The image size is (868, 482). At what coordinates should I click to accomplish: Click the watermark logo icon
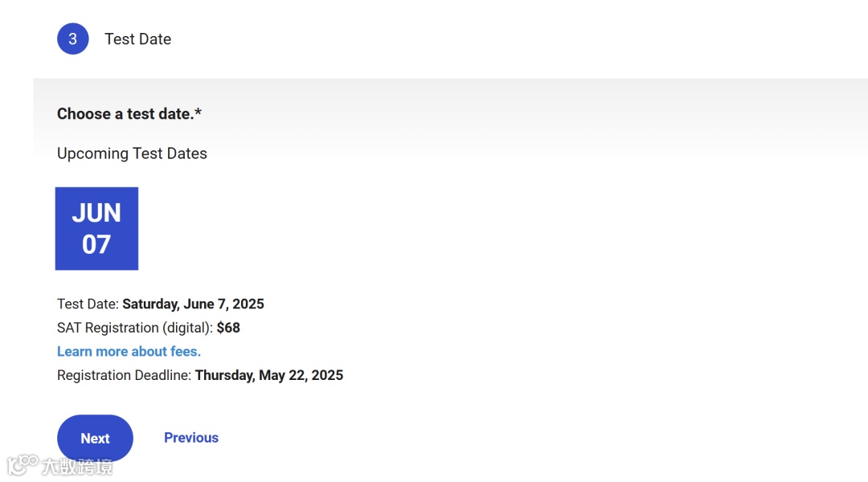[23, 464]
